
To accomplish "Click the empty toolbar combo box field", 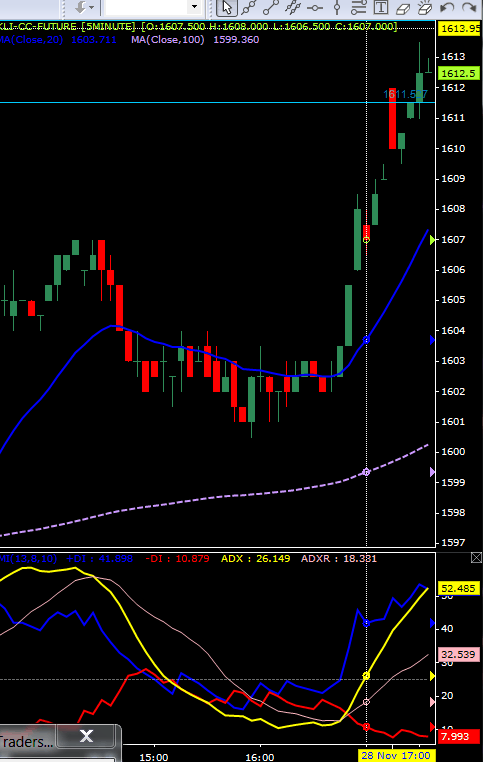I will (147, 7).
